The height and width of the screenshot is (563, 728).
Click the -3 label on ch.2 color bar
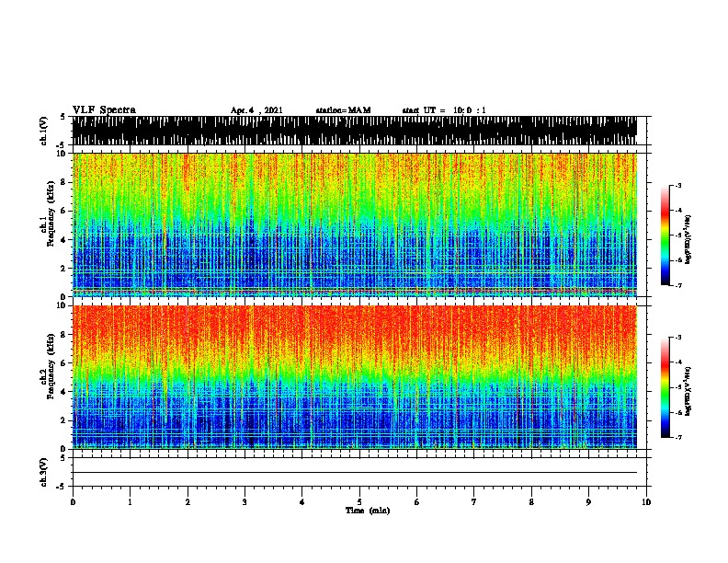point(678,338)
